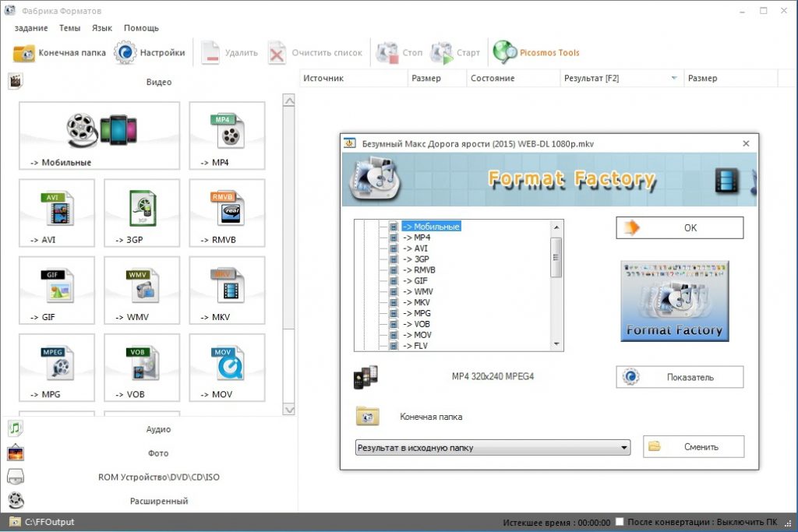Open the Язык menu
The height and width of the screenshot is (532, 798).
102,28
